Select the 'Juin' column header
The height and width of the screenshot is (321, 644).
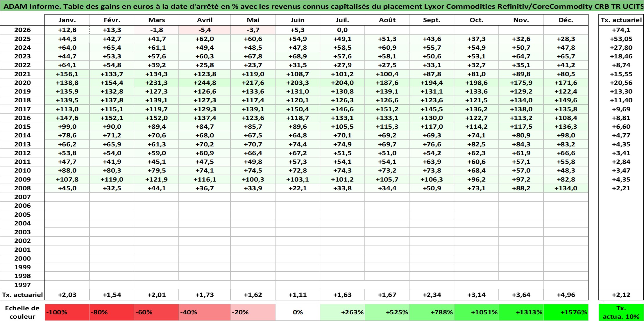[298, 20]
